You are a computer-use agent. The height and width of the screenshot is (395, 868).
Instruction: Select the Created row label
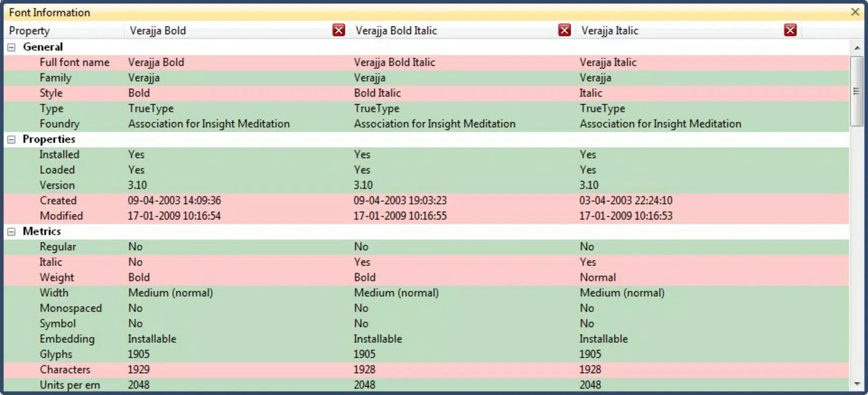click(x=58, y=200)
